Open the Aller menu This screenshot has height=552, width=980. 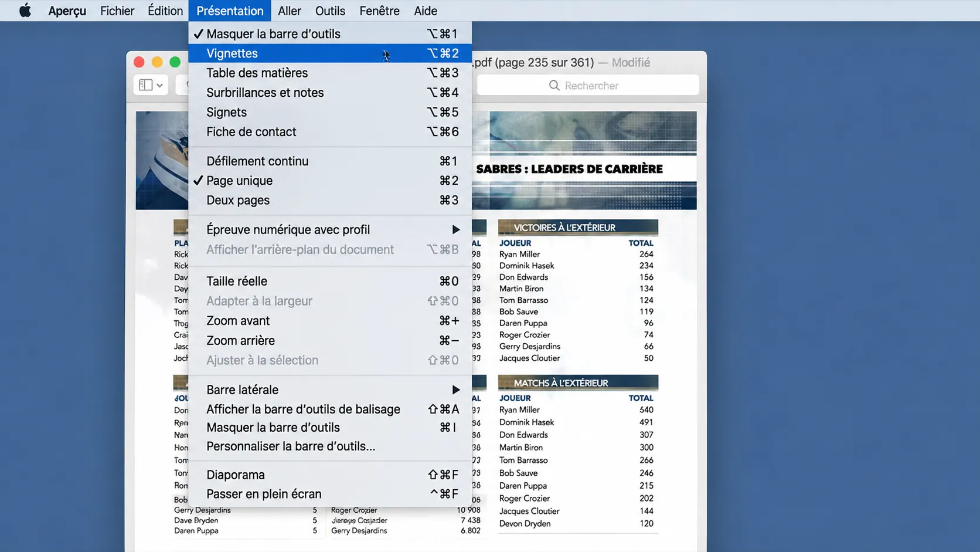click(x=290, y=11)
